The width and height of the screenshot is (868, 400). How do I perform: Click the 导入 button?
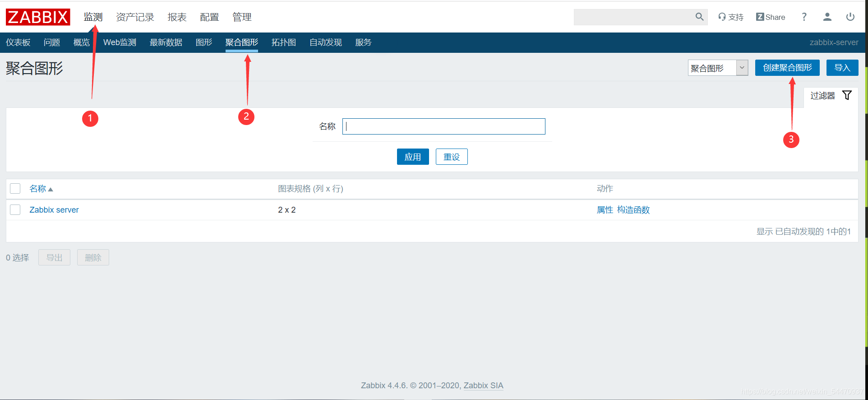coord(842,68)
